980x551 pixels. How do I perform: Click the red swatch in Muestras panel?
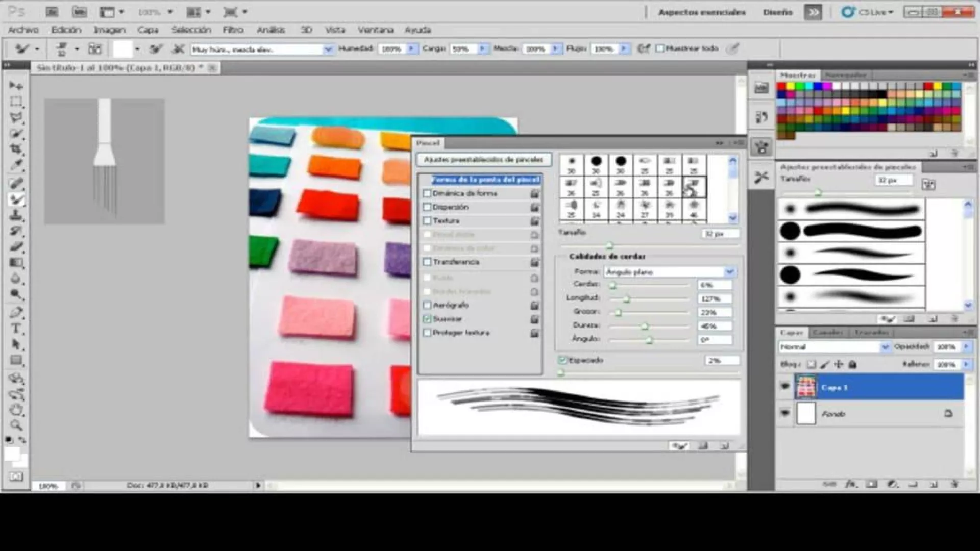(781, 87)
